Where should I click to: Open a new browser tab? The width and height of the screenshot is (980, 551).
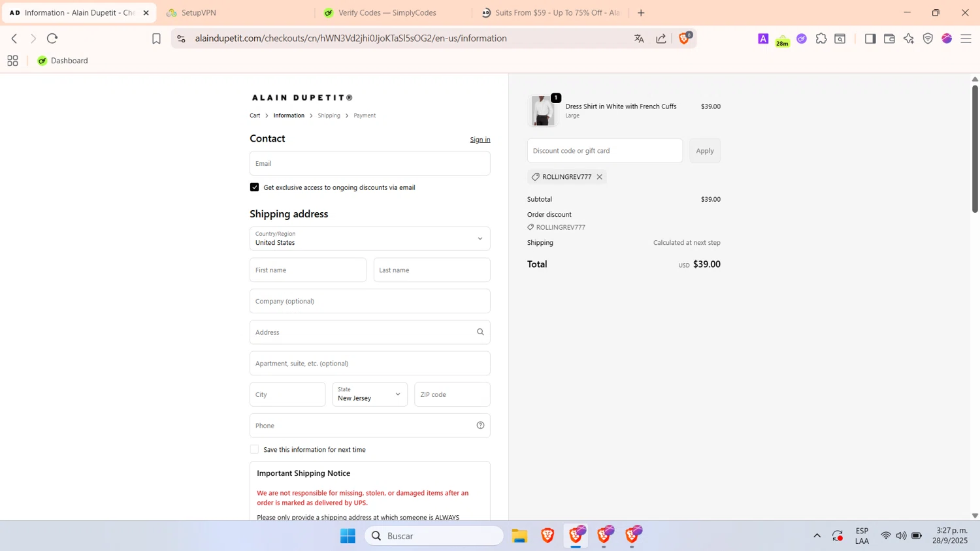coord(641,13)
